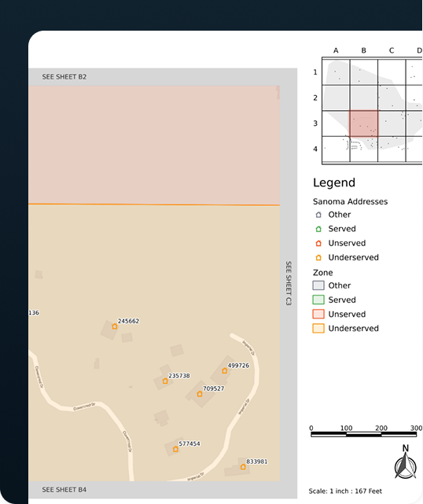Click the Served address legend house icon

tap(318, 229)
